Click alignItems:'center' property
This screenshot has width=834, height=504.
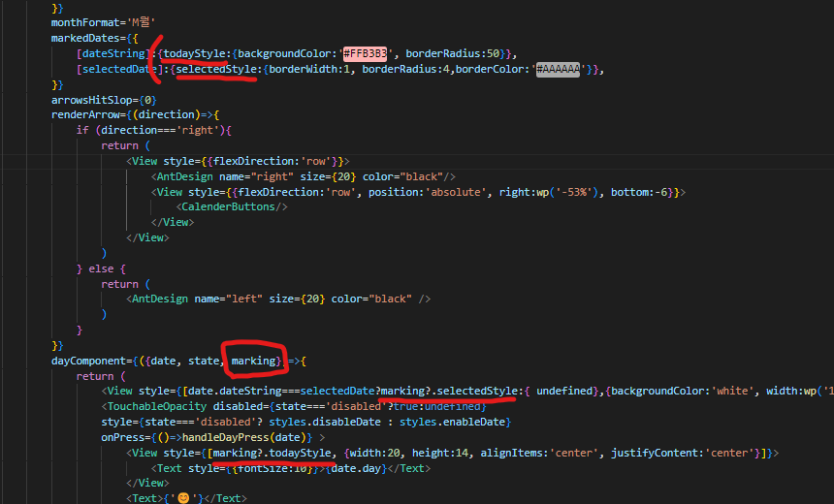point(539,453)
